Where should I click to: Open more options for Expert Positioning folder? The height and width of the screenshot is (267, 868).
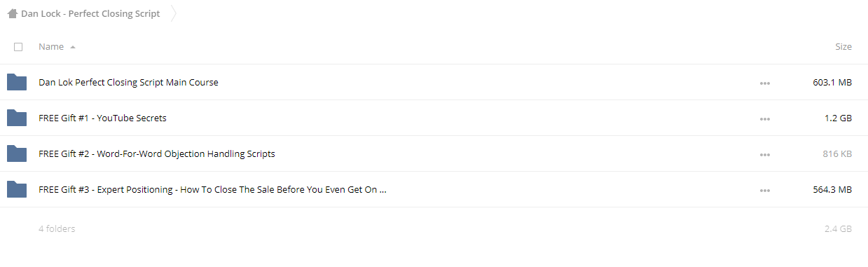[764, 190]
